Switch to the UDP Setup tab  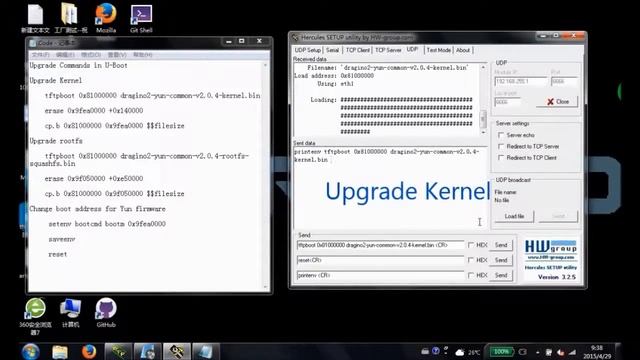[308, 50]
